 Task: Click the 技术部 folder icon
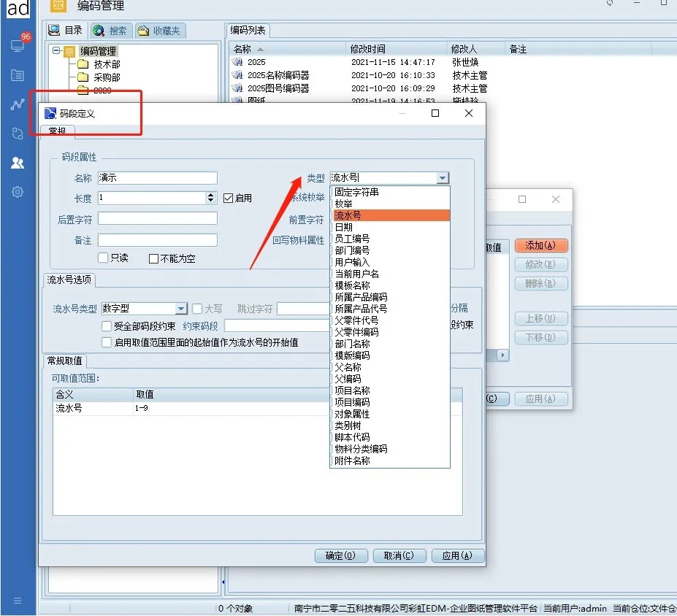pyautogui.click(x=83, y=64)
